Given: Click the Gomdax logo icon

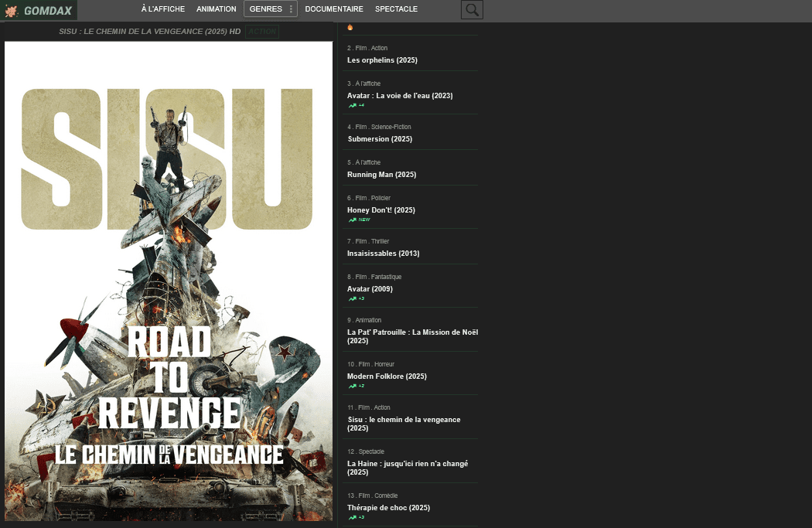Looking at the screenshot, I should [x=12, y=11].
